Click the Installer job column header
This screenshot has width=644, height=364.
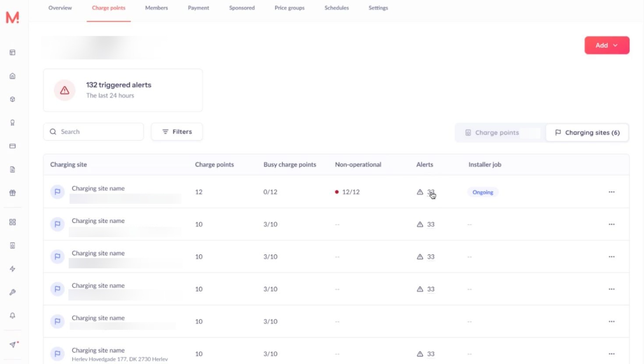pyautogui.click(x=485, y=164)
